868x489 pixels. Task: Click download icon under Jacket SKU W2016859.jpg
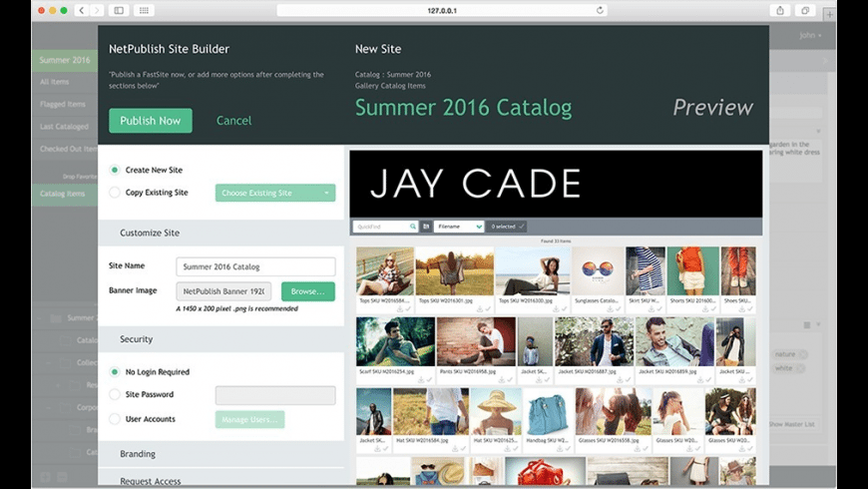[699, 380]
